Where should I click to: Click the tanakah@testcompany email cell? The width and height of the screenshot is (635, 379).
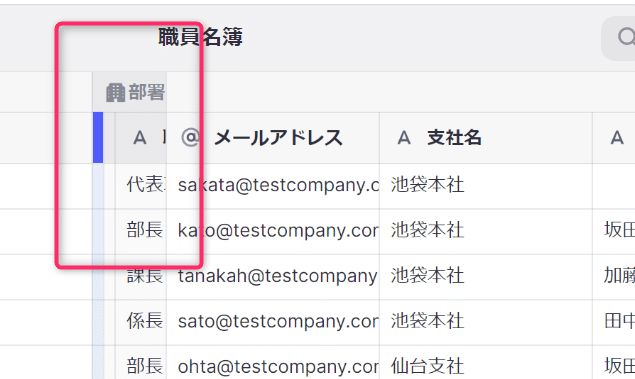(x=273, y=277)
